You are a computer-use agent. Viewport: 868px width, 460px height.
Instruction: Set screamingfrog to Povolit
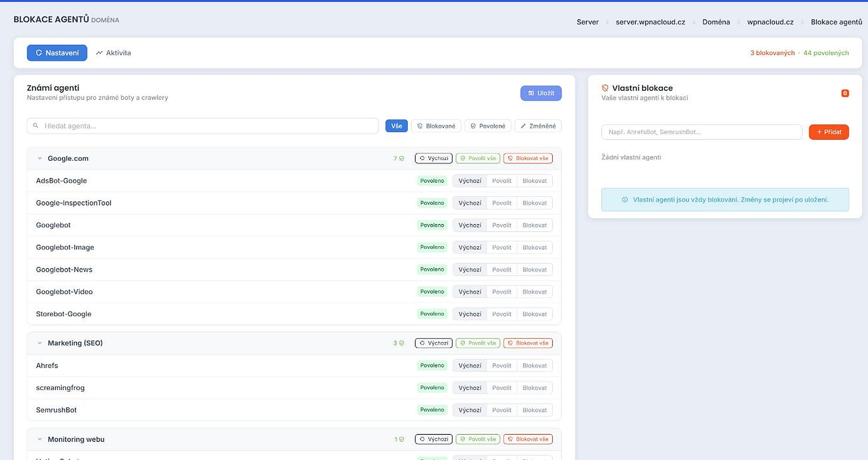[x=502, y=388]
